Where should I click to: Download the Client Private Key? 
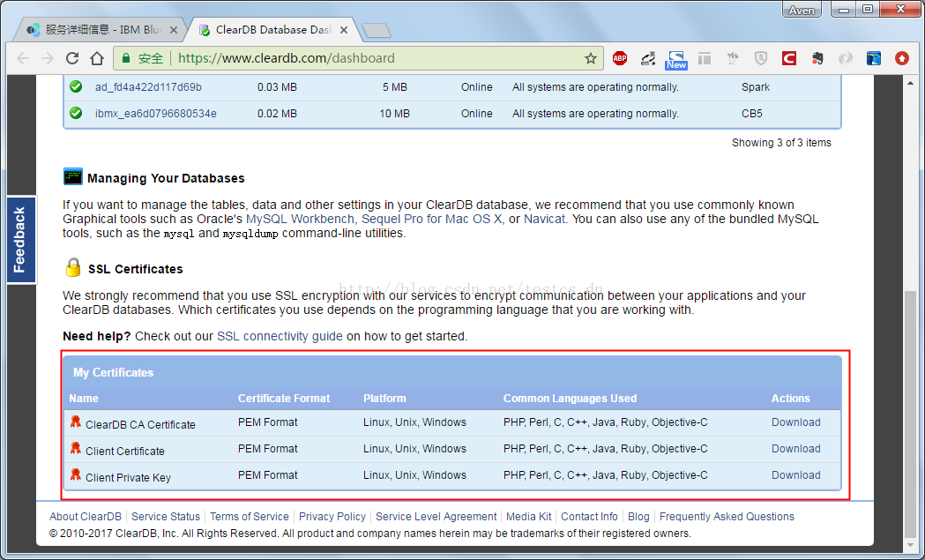click(795, 475)
